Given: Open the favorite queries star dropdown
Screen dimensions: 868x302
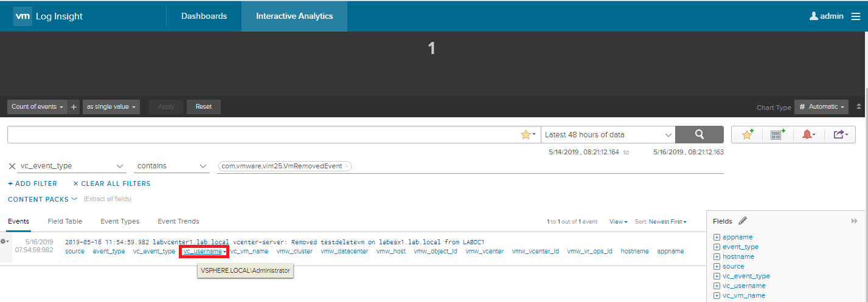Looking at the screenshot, I should click(x=529, y=135).
